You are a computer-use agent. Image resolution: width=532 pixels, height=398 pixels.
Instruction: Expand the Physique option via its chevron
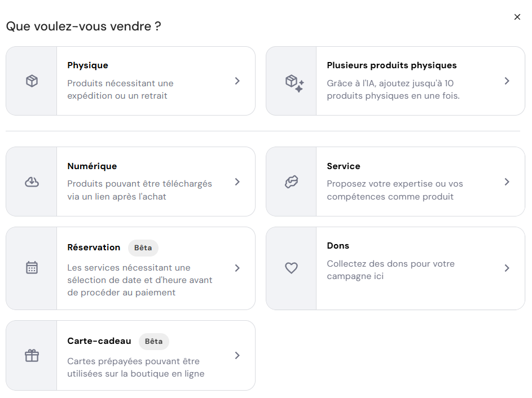[x=238, y=81]
